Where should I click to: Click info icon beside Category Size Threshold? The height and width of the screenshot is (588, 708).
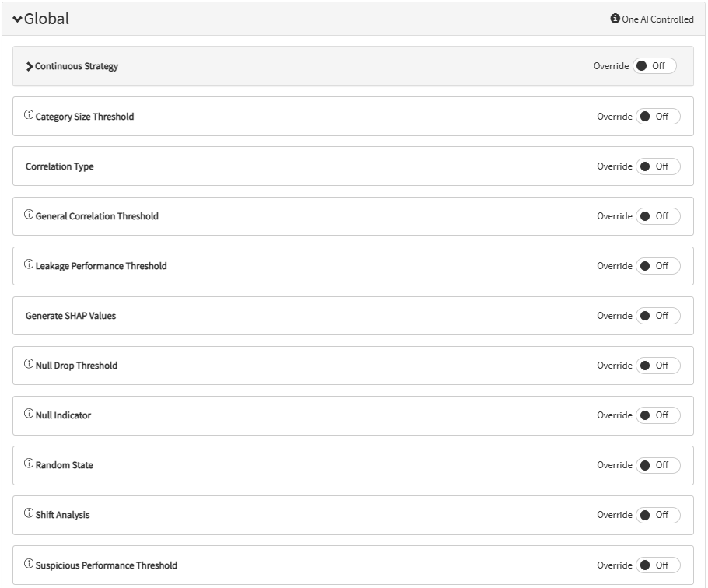pos(29,115)
